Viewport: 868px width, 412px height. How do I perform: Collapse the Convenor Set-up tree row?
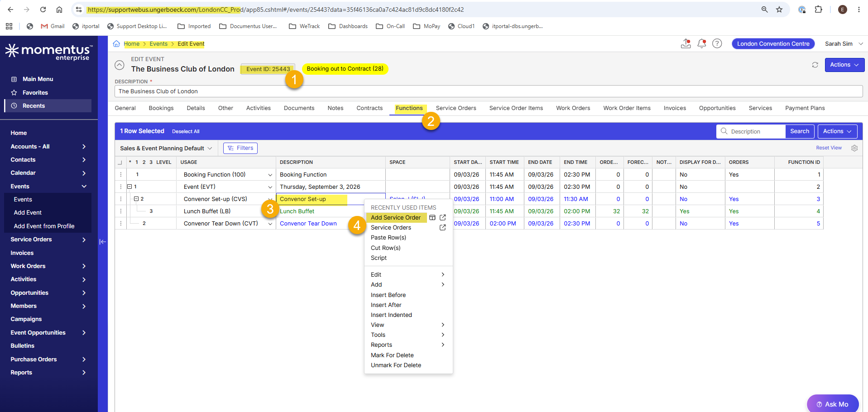pos(136,199)
